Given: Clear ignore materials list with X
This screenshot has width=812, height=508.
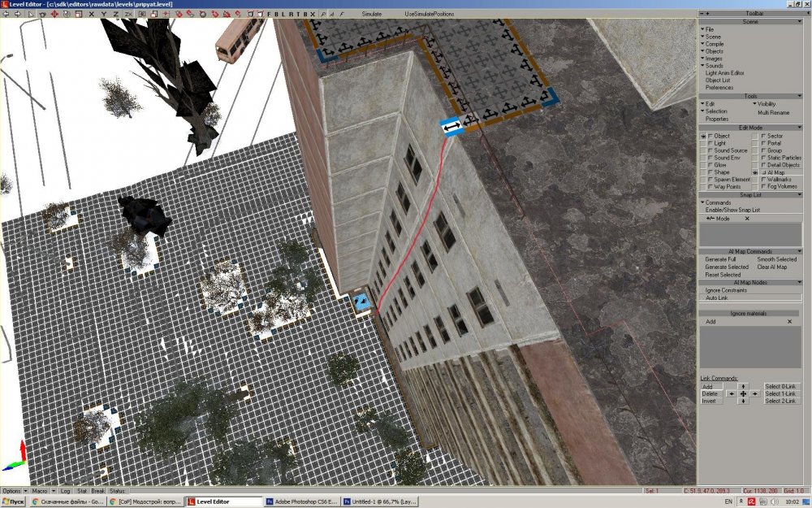Looking at the screenshot, I should point(790,321).
